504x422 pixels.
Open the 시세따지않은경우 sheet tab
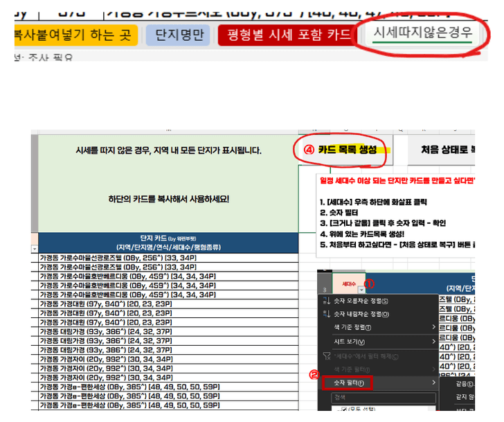coord(423,33)
